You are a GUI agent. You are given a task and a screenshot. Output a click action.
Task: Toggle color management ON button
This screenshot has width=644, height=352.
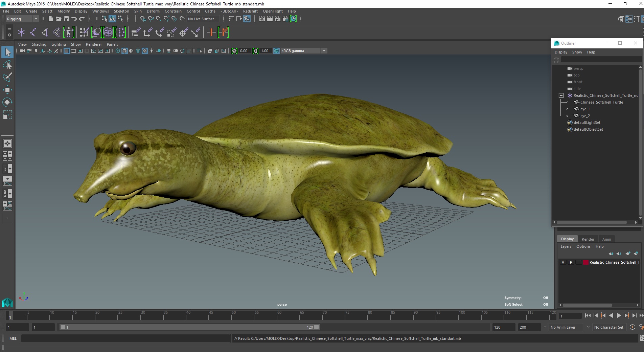(x=276, y=51)
